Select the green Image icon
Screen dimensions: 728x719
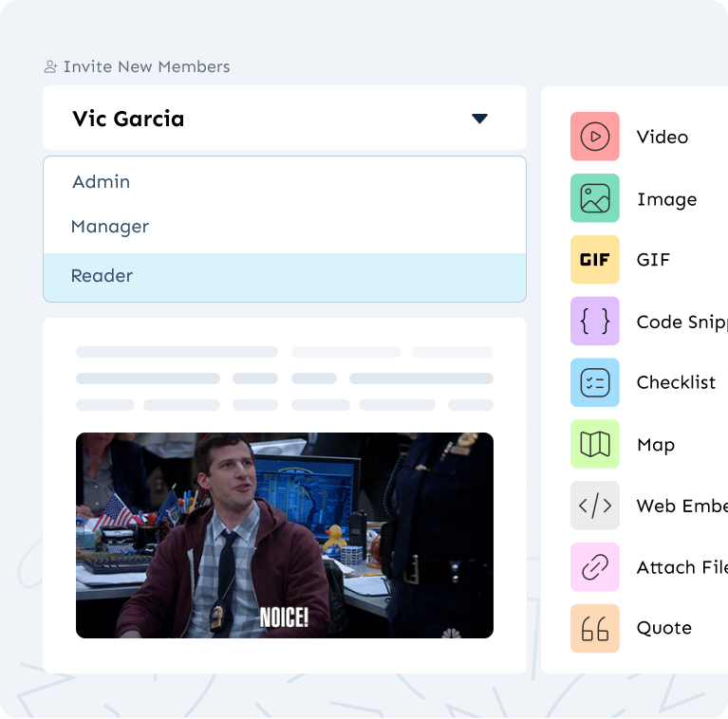594,198
